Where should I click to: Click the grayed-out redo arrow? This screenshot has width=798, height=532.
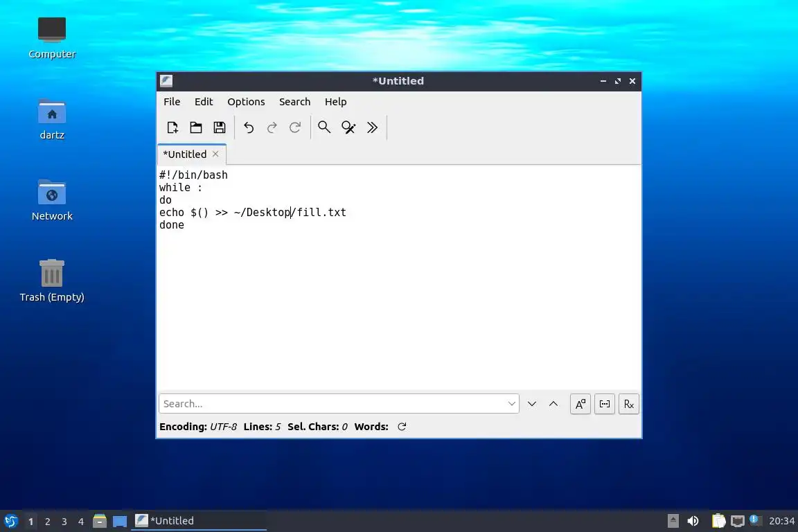point(272,127)
